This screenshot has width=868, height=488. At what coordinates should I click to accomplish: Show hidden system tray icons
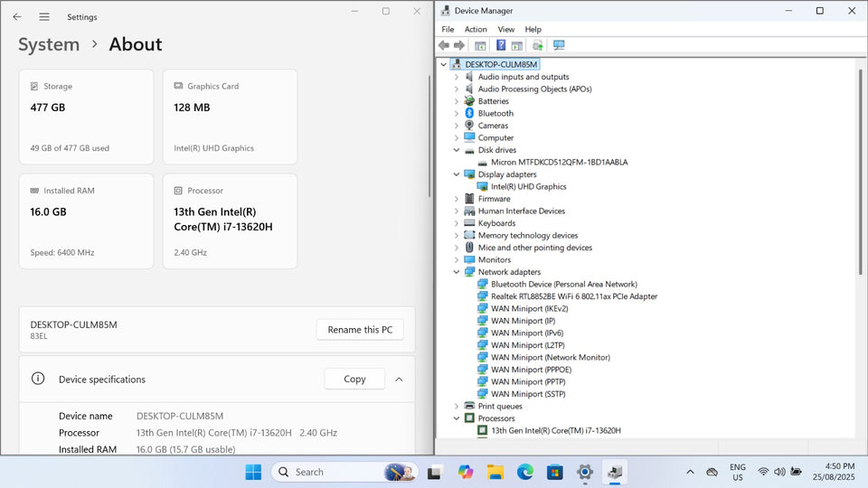pos(690,472)
